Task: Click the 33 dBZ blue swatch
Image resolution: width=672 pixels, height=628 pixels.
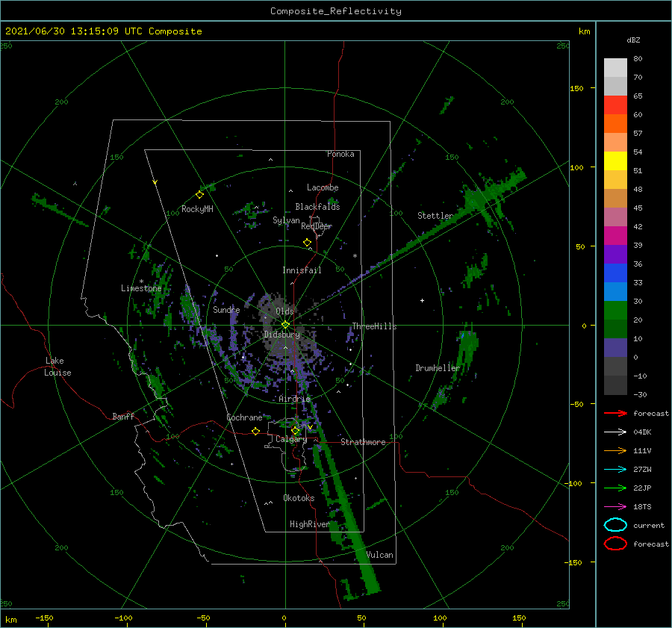Action: (x=615, y=291)
